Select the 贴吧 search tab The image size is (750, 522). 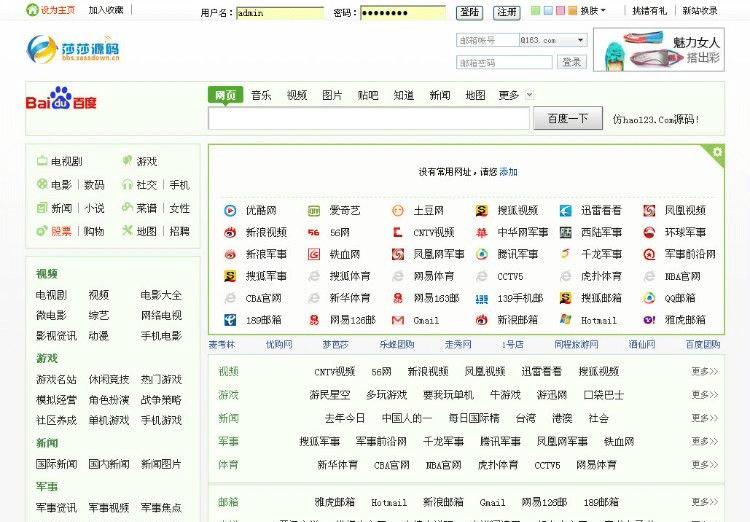[x=368, y=95]
